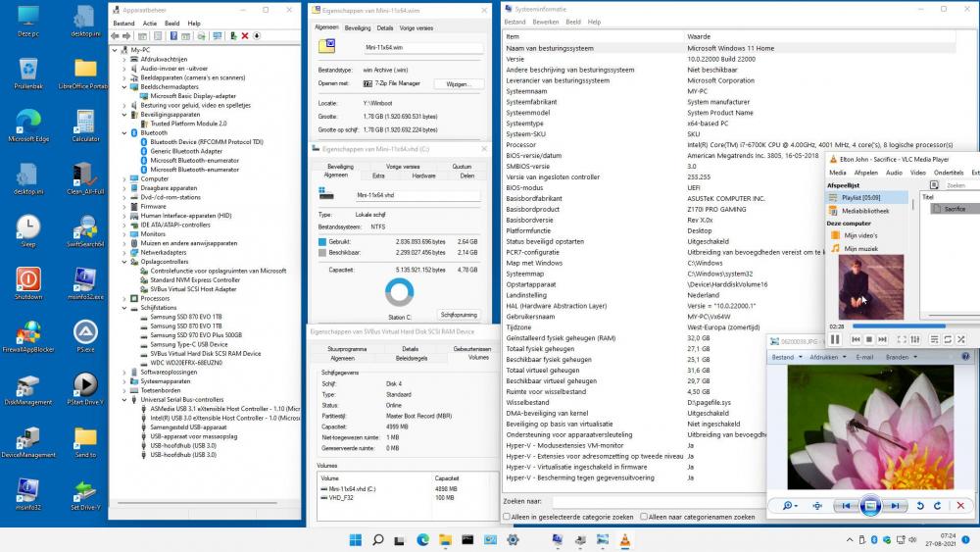980x552 pixels.
Task: Open Microsoft Edge from the taskbar
Action: click(423, 540)
